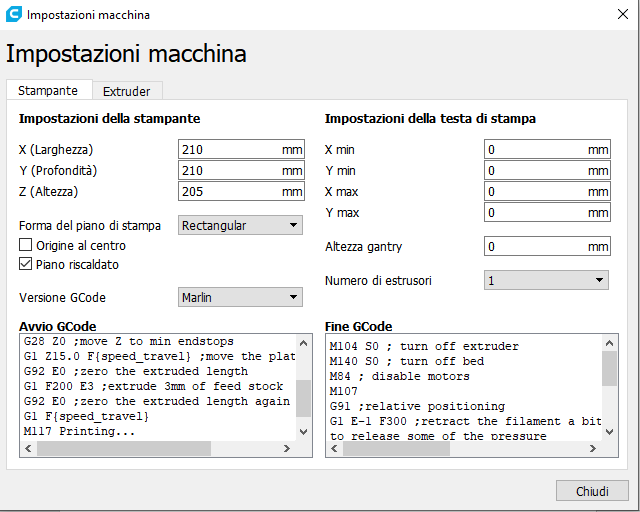Click the Cura logo icon in title bar

[x=14, y=15]
